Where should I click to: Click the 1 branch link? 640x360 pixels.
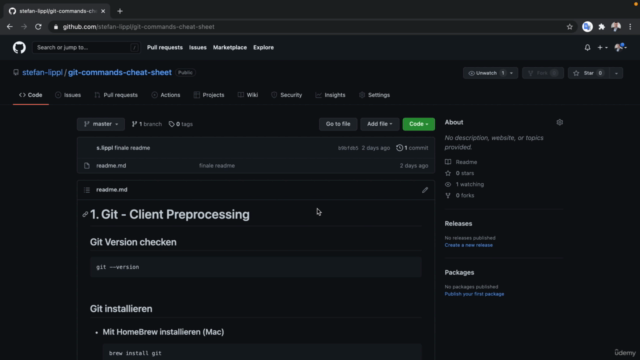click(147, 124)
